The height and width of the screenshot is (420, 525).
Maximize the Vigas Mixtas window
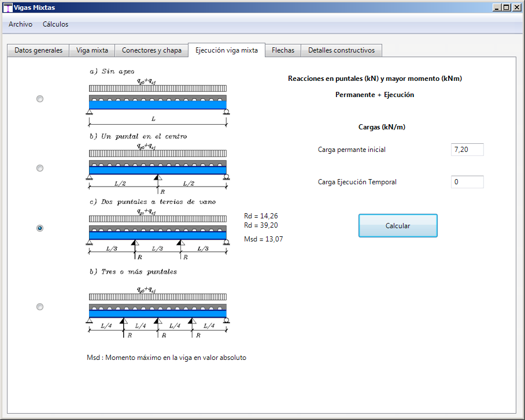pyautogui.click(x=506, y=8)
